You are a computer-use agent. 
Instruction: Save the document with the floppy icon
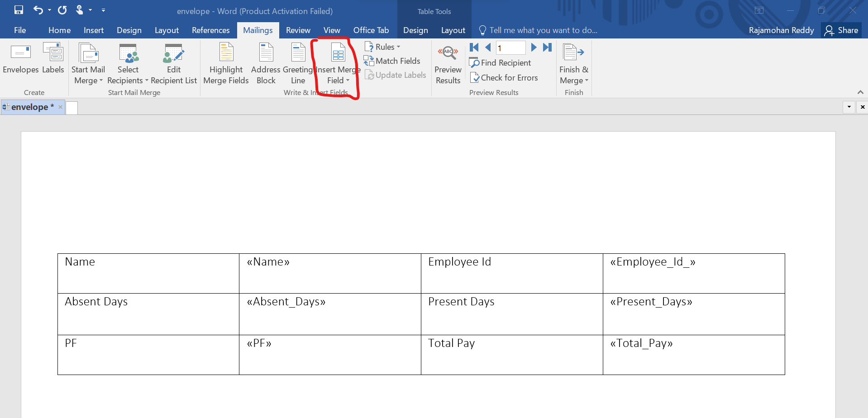(x=19, y=10)
